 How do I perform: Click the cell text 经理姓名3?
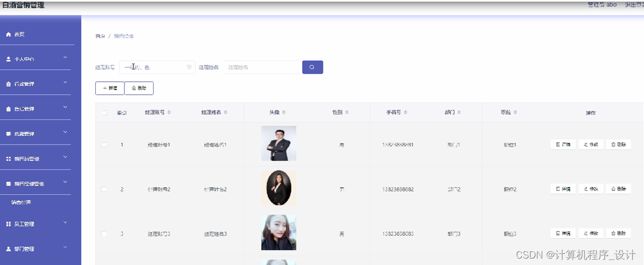click(216, 234)
